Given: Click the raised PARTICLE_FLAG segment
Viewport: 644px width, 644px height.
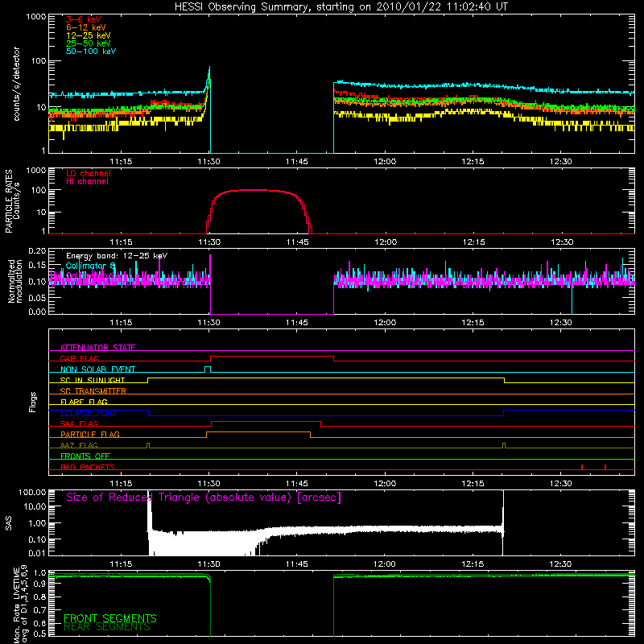Looking at the screenshot, I should 258,432.
